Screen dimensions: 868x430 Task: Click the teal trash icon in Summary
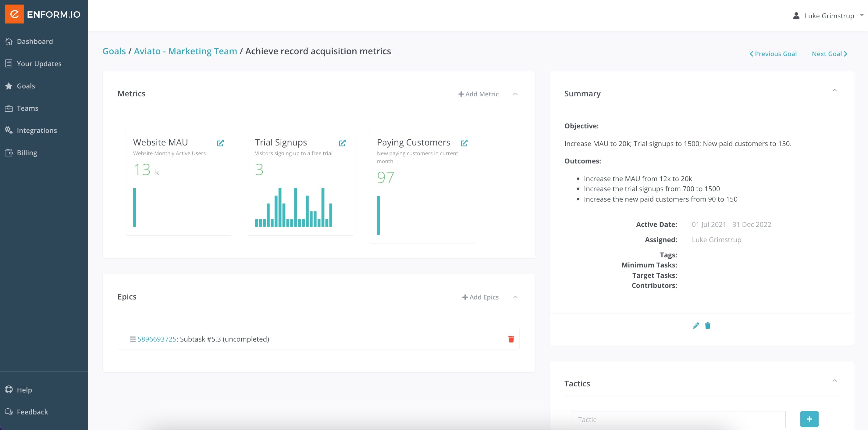click(708, 325)
